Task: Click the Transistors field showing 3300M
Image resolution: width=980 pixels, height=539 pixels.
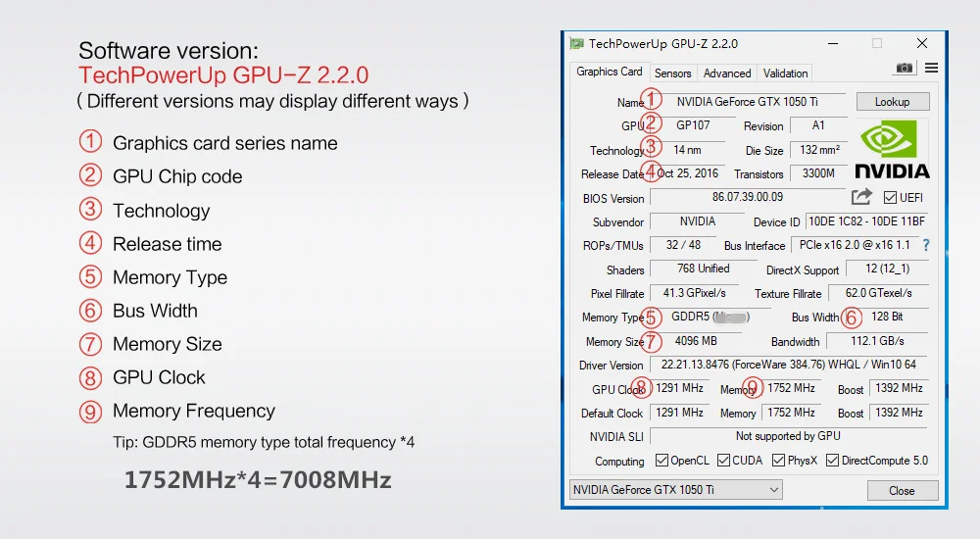Action: click(x=818, y=173)
